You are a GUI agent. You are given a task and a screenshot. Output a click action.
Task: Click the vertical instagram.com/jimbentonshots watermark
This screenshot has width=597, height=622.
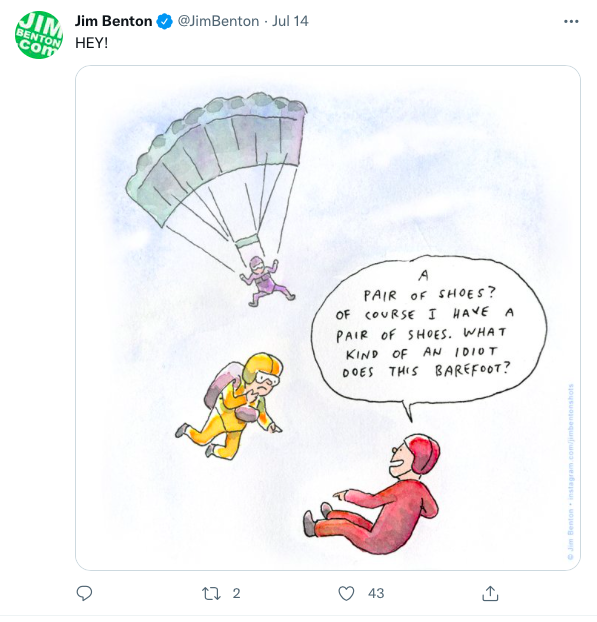pos(570,472)
